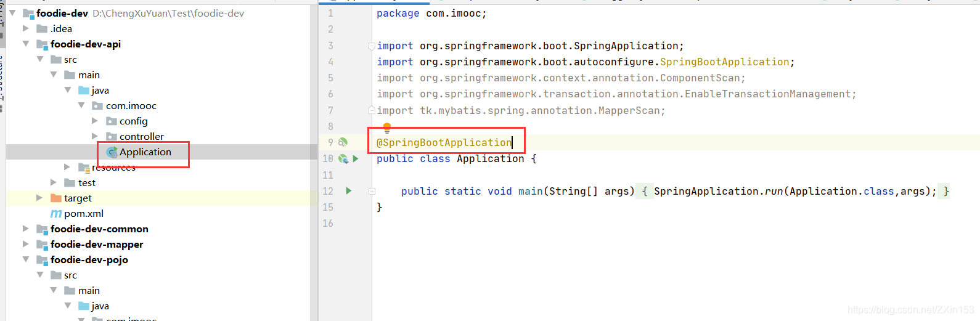Expand the folded main method on line 12
This screenshot has height=321, width=980.
[372, 192]
